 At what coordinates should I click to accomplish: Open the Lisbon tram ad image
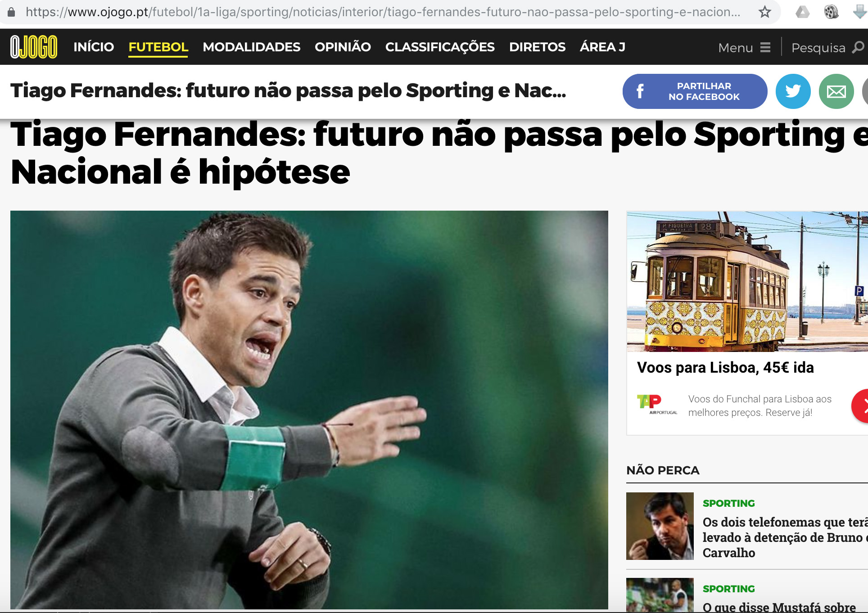747,281
